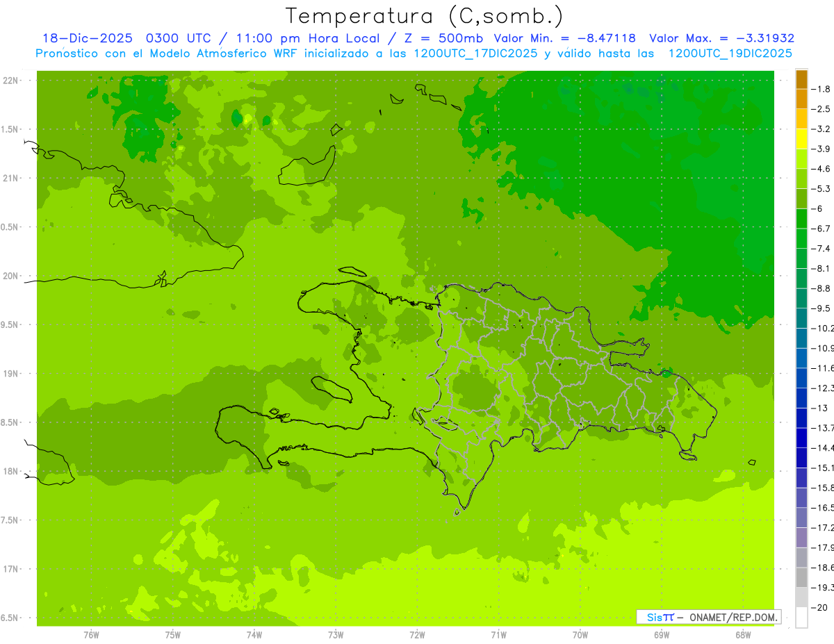Click the '-16.5' legend value

[x=824, y=508]
